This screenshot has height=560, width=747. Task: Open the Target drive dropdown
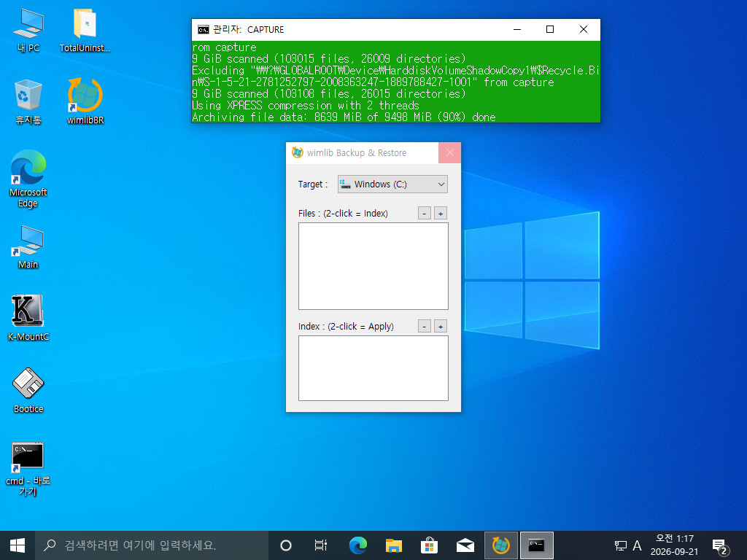click(392, 184)
